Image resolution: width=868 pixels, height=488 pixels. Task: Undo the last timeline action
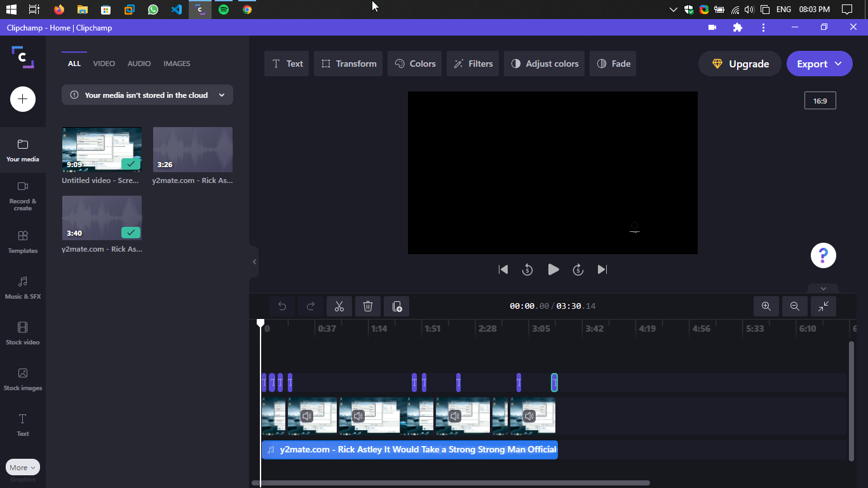pyautogui.click(x=282, y=306)
